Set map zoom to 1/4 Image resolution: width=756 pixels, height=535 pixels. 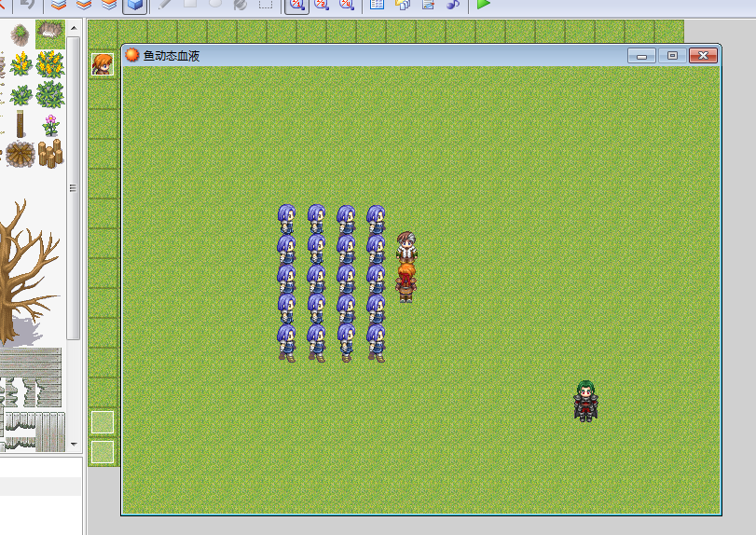click(x=347, y=5)
